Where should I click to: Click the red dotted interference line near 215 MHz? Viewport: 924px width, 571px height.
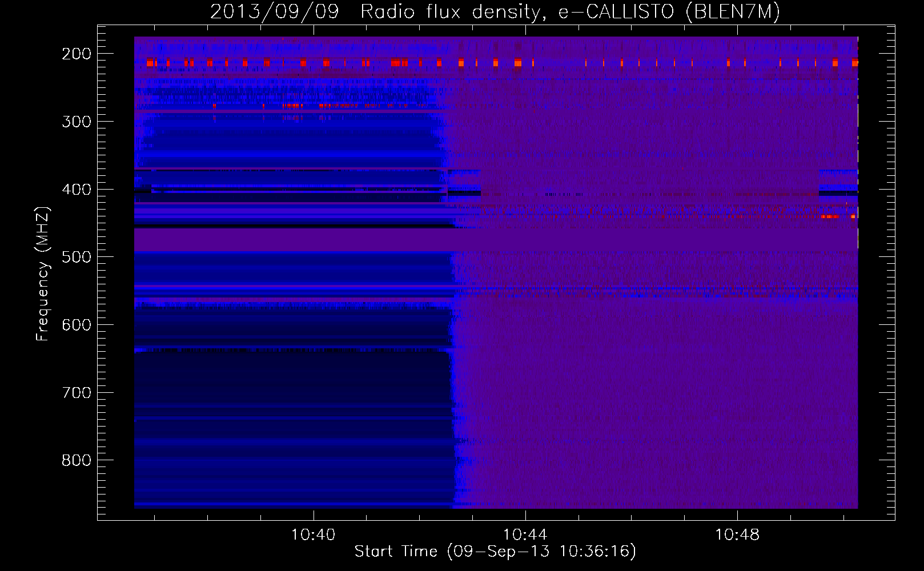tap(496, 62)
